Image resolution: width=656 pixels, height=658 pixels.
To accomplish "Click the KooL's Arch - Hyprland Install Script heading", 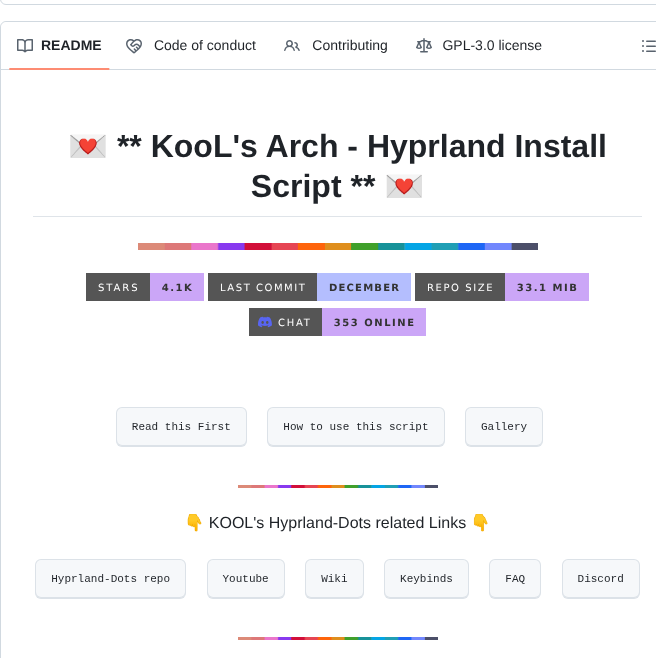I will (x=338, y=166).
